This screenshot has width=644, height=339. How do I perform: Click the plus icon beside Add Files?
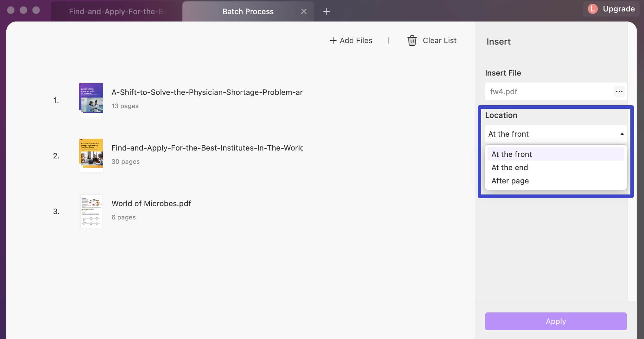[x=333, y=40]
